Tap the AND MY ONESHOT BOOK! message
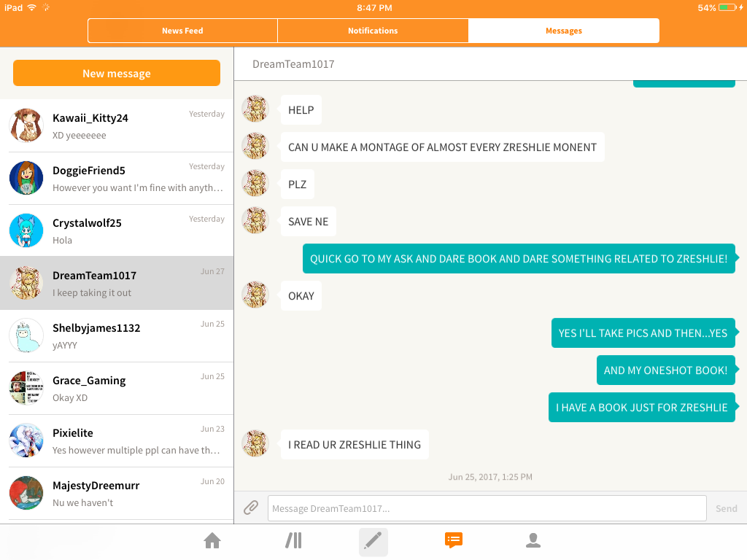 (x=665, y=370)
